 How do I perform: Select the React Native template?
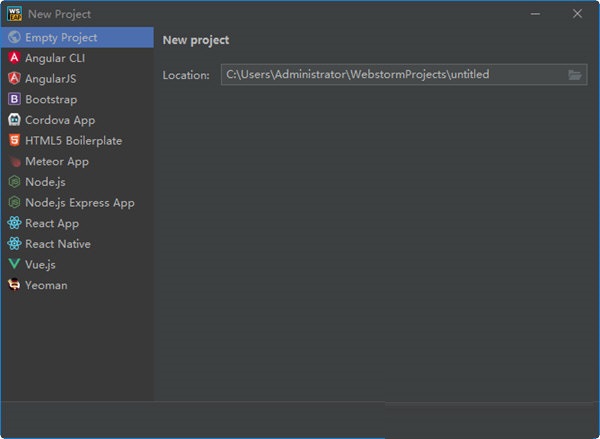pos(77,244)
